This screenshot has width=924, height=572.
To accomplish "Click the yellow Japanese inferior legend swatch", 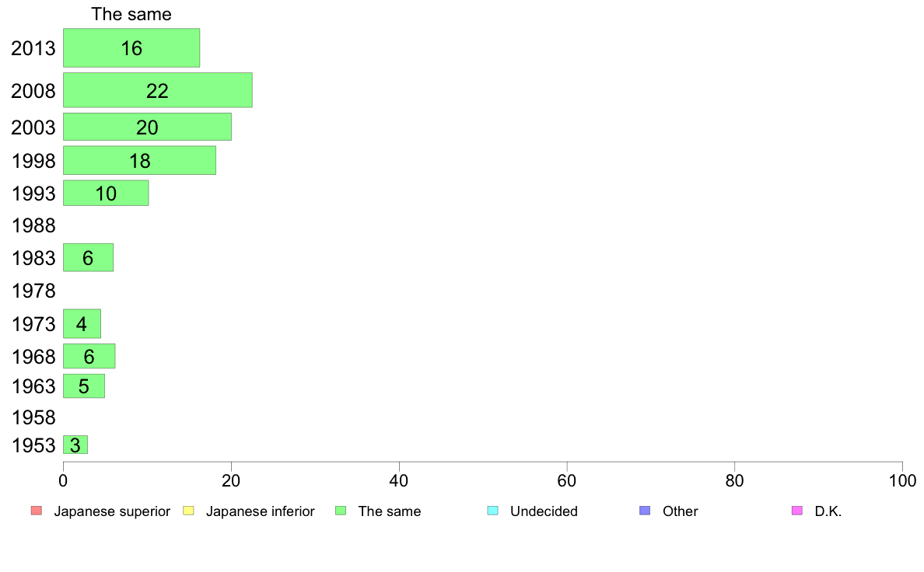I will (188, 510).
